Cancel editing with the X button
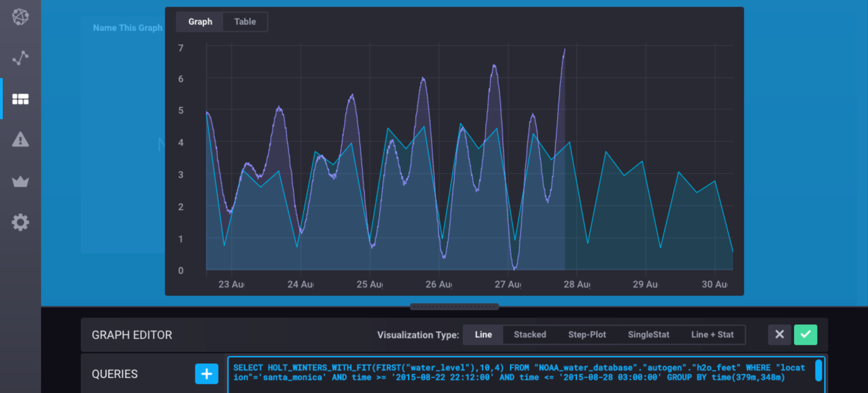 click(779, 334)
